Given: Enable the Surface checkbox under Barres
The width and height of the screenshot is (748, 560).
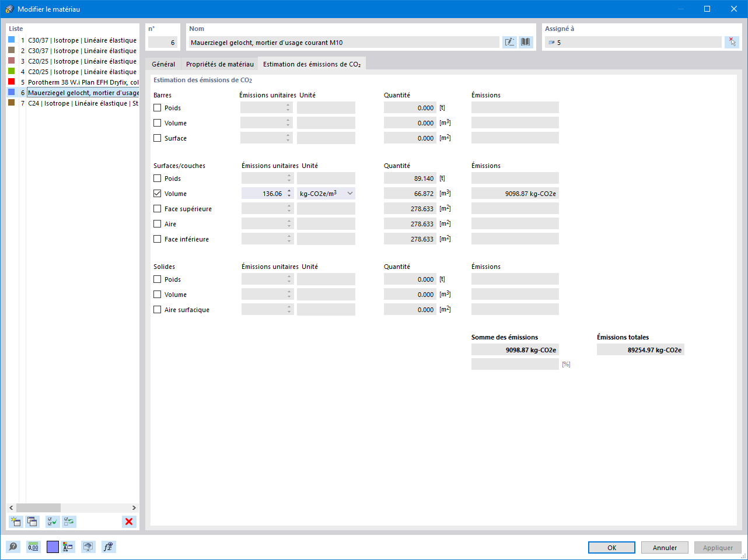Looking at the screenshot, I should (158, 138).
